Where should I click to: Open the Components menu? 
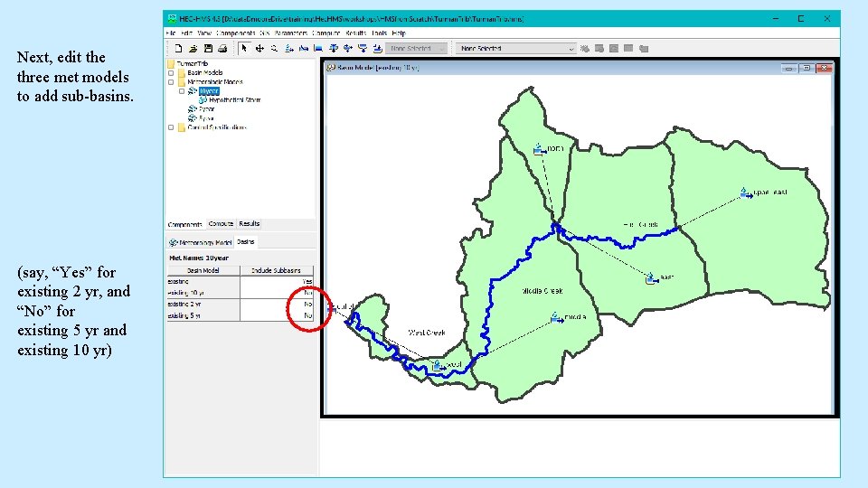tap(235, 33)
